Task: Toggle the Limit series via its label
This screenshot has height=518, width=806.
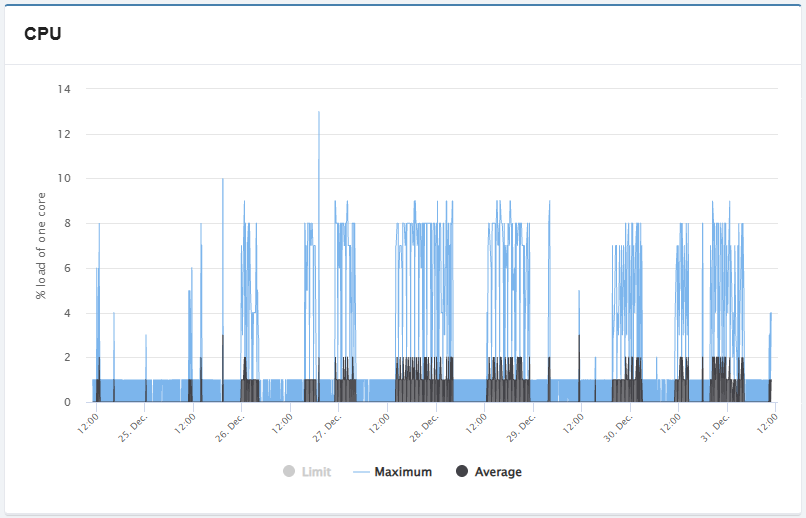Action: pos(317,472)
